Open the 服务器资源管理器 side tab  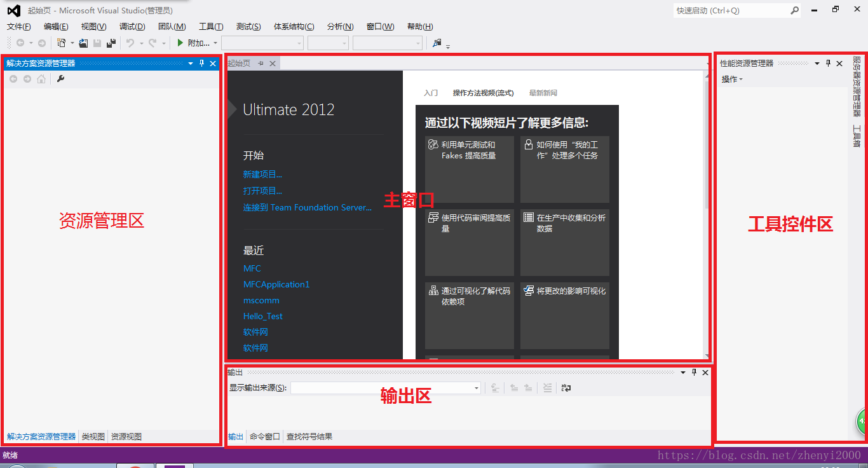857,86
